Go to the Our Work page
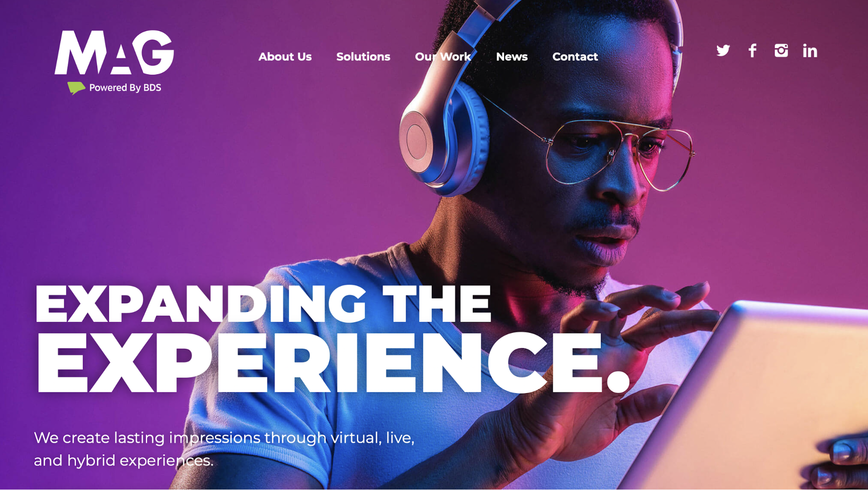This screenshot has width=868, height=490. pos(443,56)
